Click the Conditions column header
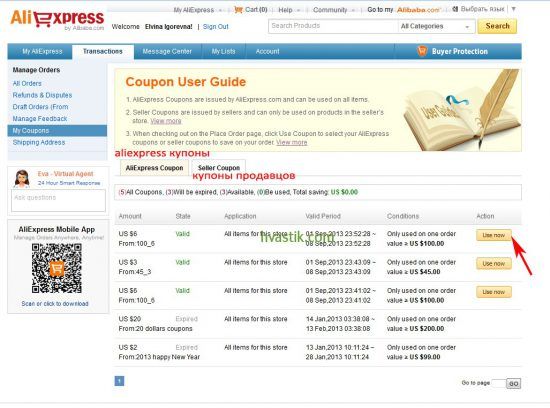This screenshot has height=408, width=550. click(x=403, y=216)
